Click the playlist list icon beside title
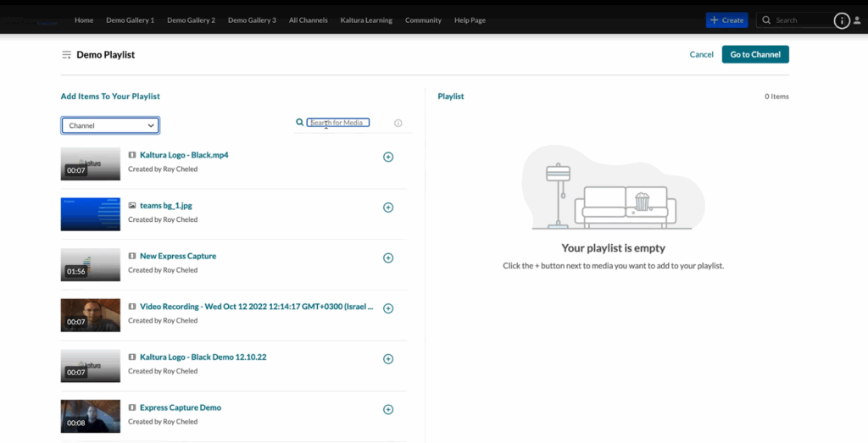Image resolution: width=868 pixels, height=443 pixels. [66, 55]
